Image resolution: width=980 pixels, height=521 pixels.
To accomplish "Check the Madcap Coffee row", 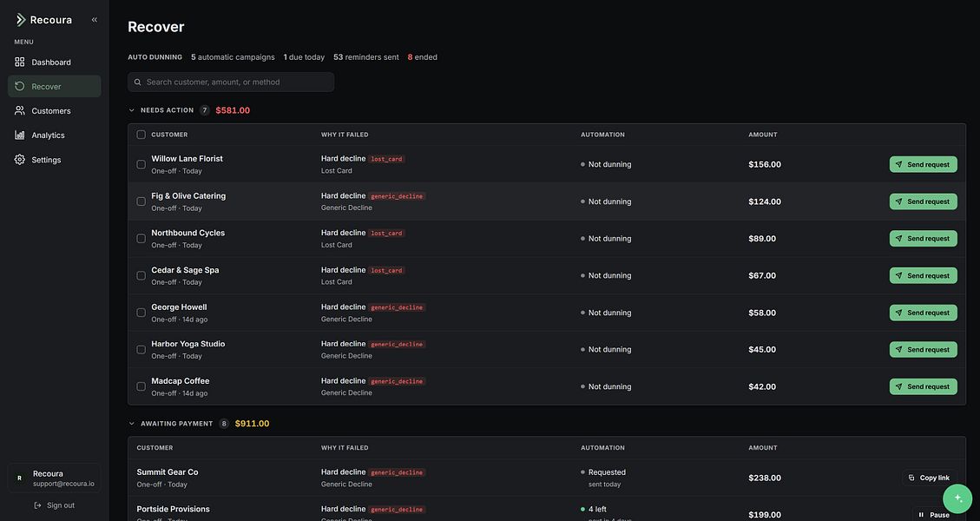I will click(141, 386).
